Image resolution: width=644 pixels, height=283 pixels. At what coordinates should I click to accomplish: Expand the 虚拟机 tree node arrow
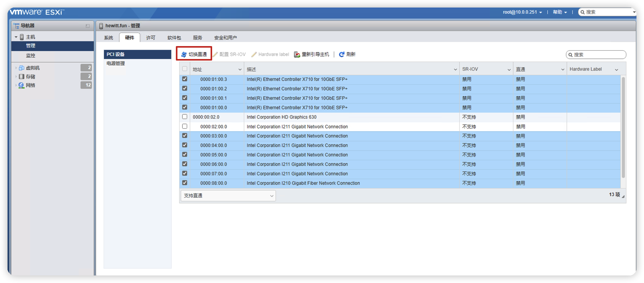pyautogui.click(x=16, y=68)
